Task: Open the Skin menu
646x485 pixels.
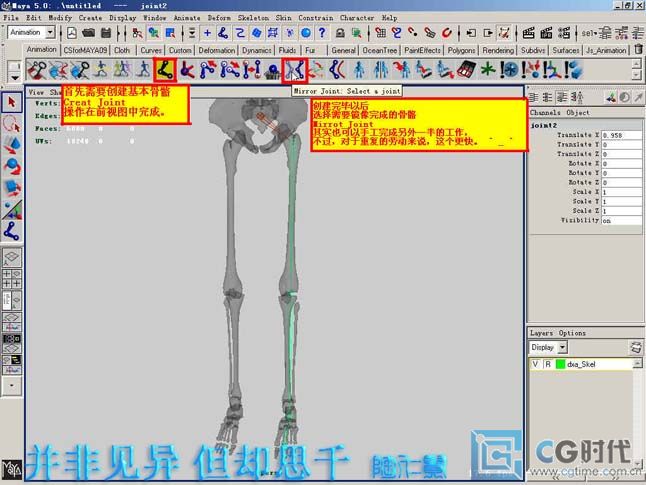Action: [x=283, y=18]
